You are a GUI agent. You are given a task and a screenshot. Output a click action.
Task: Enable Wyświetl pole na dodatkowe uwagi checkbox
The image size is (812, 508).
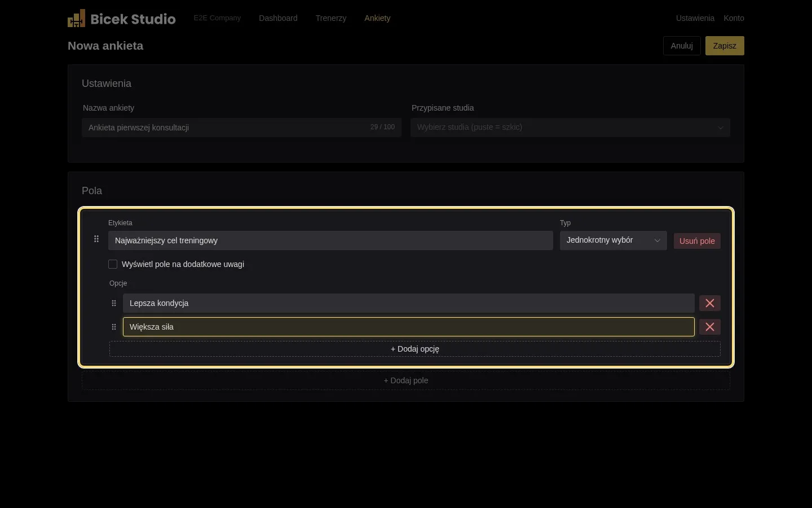point(113,264)
